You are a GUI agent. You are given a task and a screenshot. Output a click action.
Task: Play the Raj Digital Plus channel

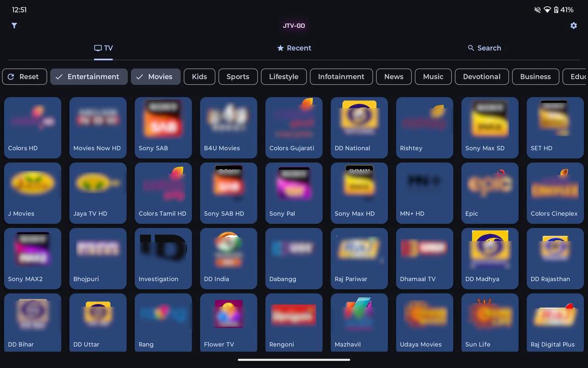point(555,323)
